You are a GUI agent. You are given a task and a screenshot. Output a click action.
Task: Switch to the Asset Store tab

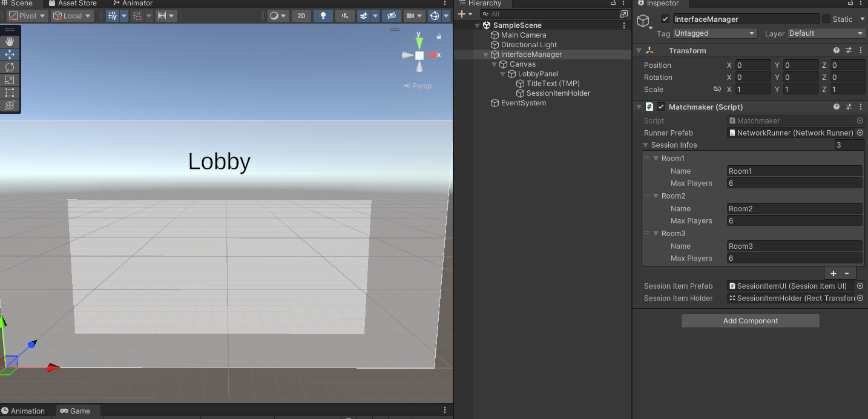click(72, 4)
